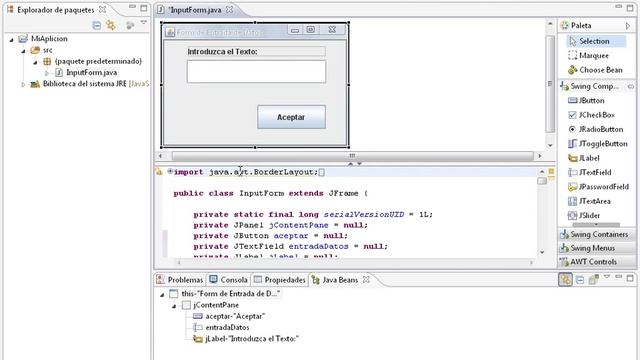Expand InputForm.java in package explorer
Viewport: 640px width, 360px height.
(x=47, y=73)
